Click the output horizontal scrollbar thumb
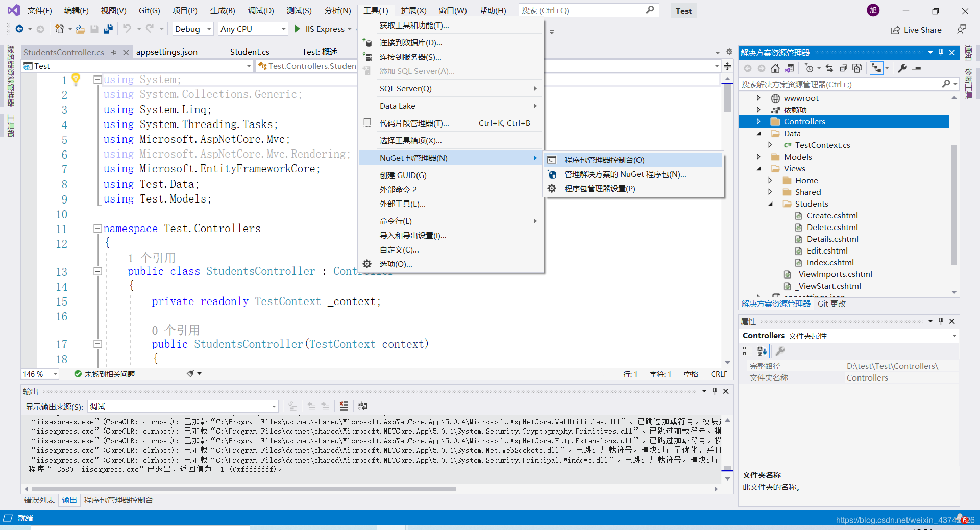This screenshot has height=530, width=980. 244,489
